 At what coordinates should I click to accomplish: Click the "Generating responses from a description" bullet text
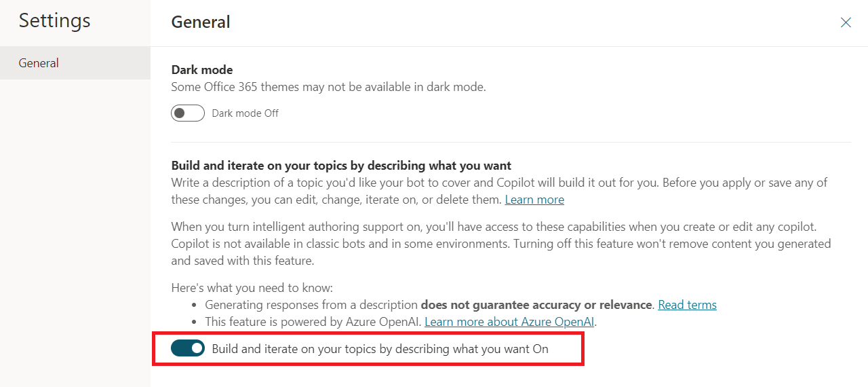pyautogui.click(x=311, y=305)
